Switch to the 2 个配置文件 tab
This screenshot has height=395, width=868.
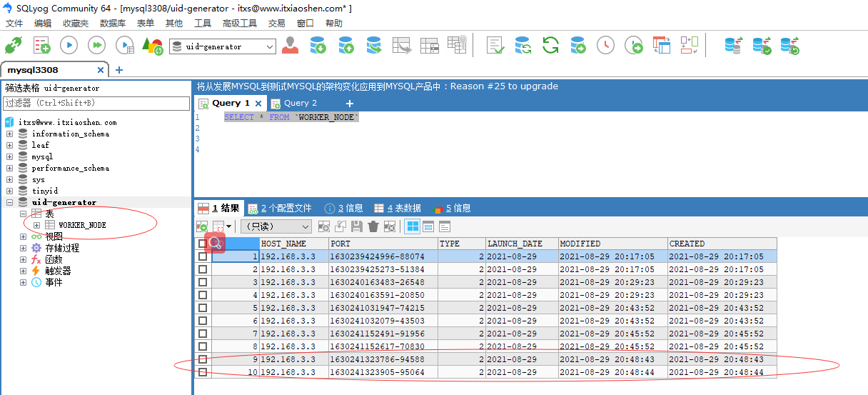[x=280, y=208]
